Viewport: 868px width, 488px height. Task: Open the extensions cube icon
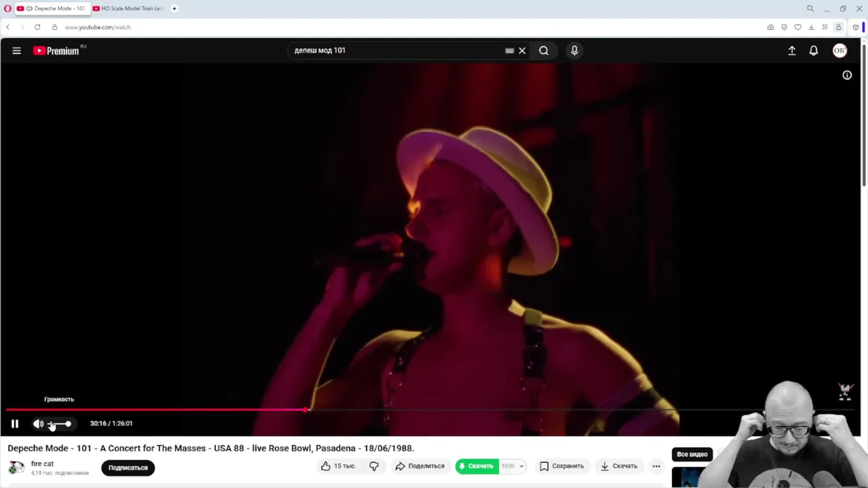point(855,27)
